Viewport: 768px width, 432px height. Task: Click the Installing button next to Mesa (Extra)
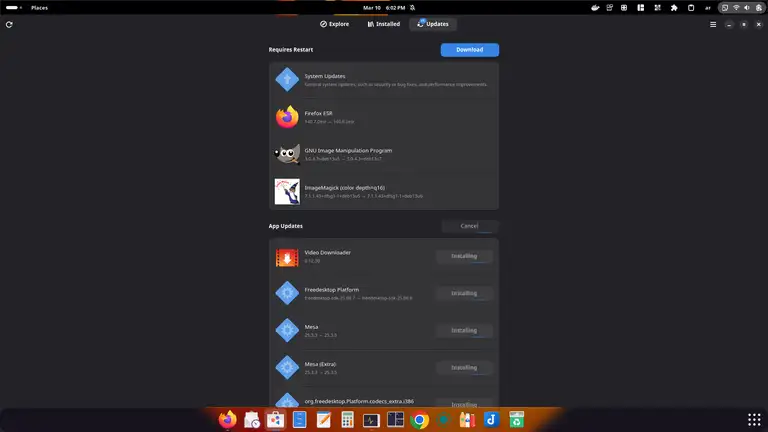pos(464,367)
